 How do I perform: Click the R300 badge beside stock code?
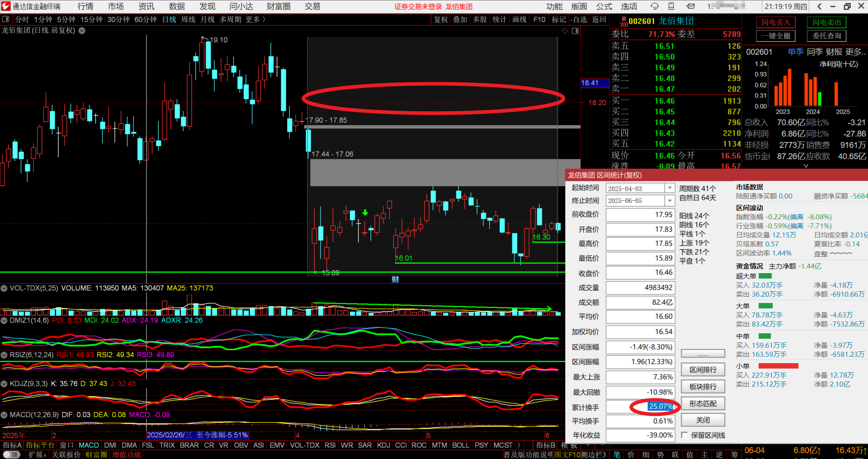624,21
